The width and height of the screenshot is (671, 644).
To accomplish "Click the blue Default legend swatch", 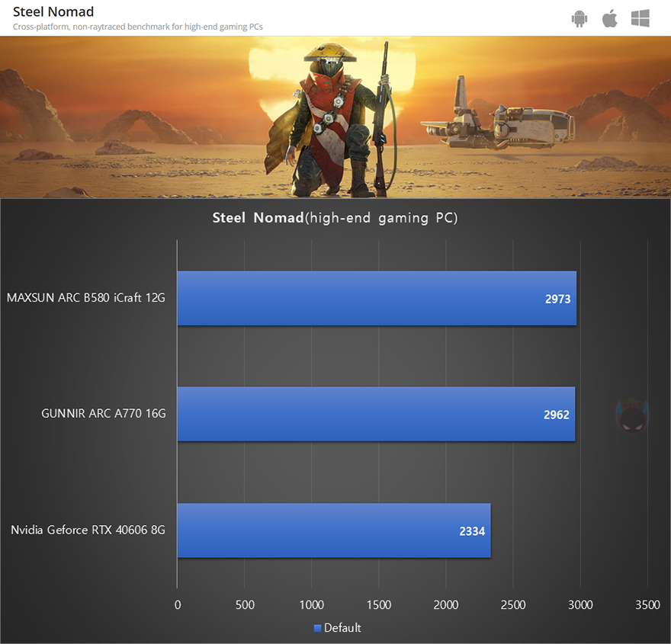I will [317, 628].
